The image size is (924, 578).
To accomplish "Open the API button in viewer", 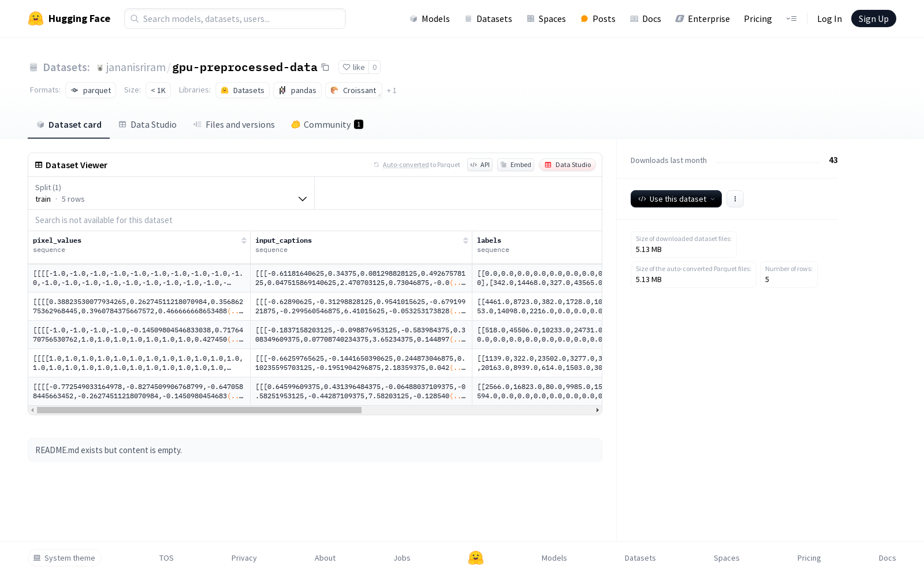I will [480, 165].
